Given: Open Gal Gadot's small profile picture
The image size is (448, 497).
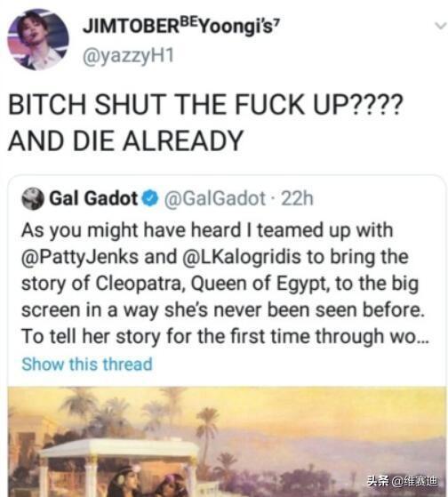Looking at the screenshot, I should click(x=33, y=199).
